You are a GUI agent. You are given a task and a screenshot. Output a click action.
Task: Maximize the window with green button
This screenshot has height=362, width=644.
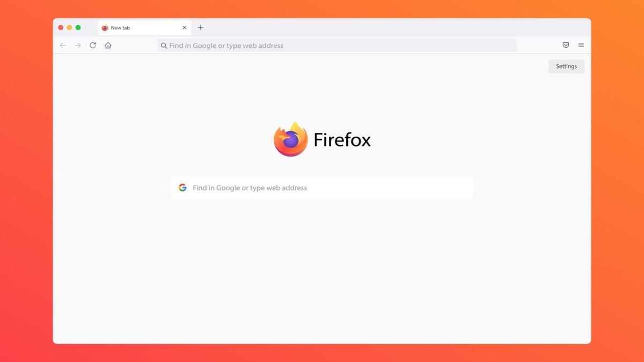(78, 27)
